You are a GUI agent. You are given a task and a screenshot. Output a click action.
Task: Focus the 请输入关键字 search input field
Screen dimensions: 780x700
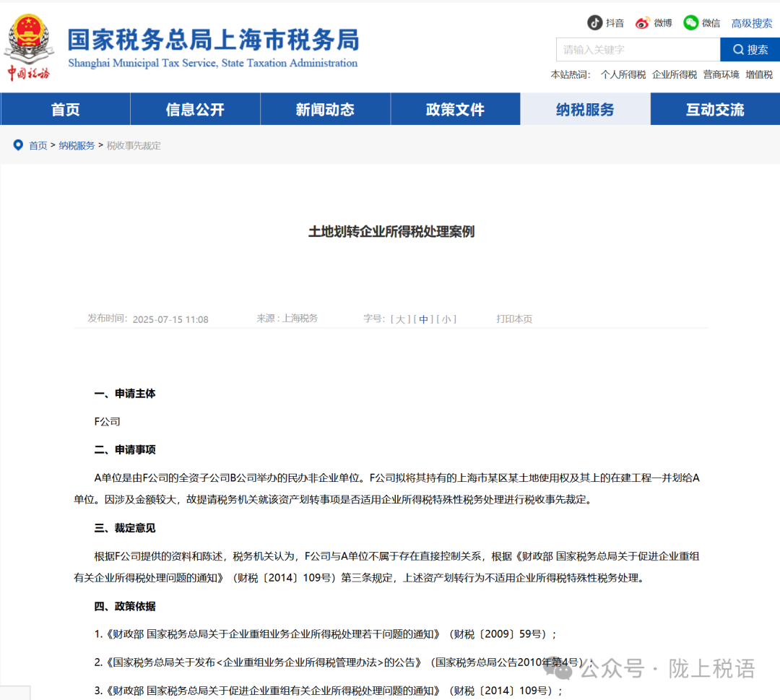(x=638, y=50)
